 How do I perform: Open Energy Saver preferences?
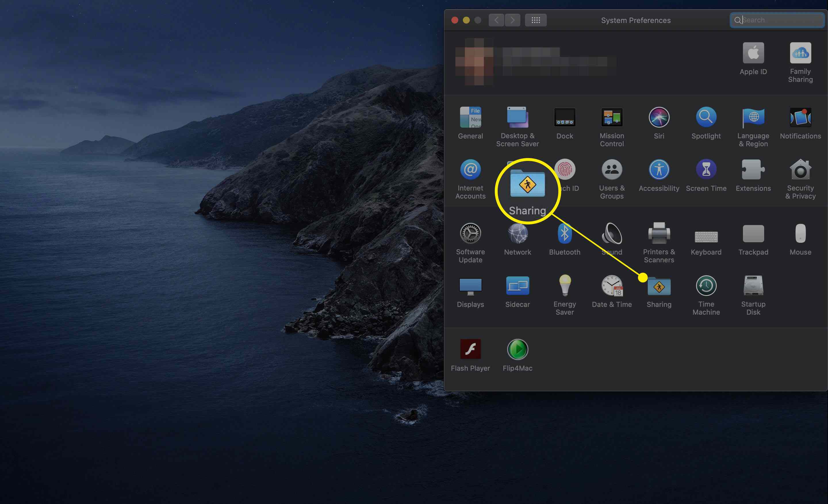click(x=565, y=285)
